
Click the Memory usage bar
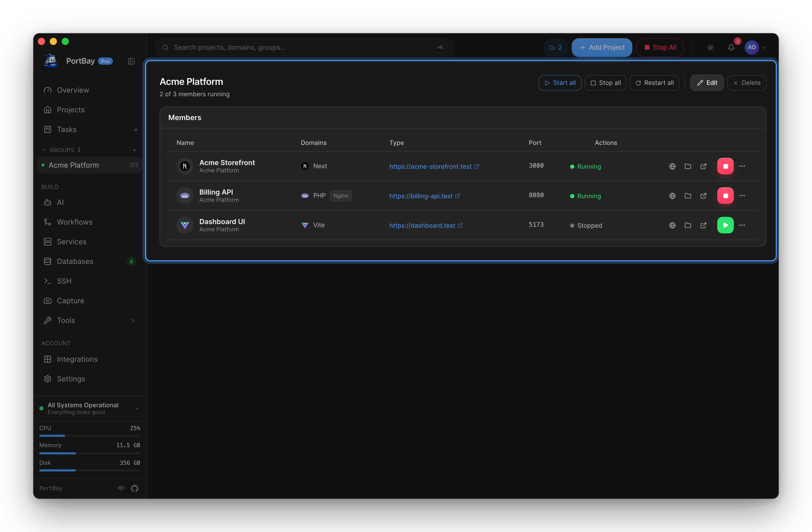(90, 453)
